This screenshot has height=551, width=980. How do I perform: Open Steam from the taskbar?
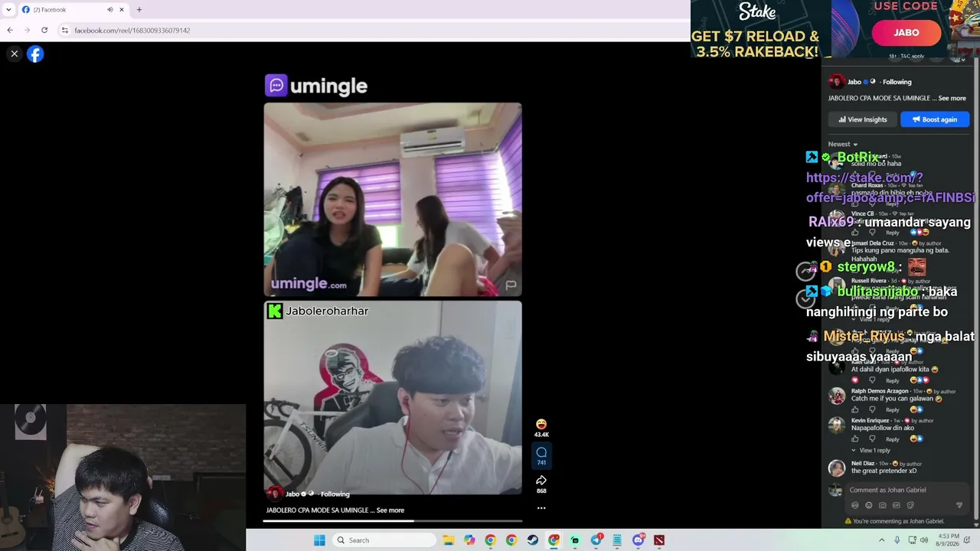pyautogui.click(x=532, y=540)
